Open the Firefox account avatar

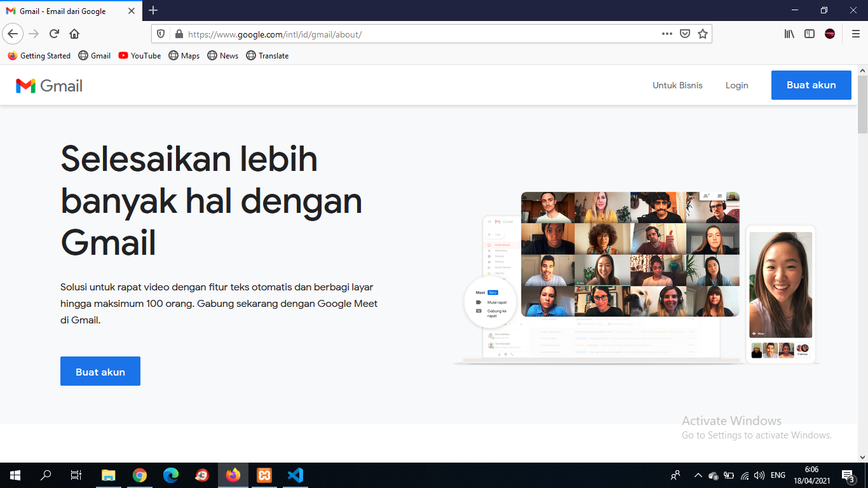point(830,34)
